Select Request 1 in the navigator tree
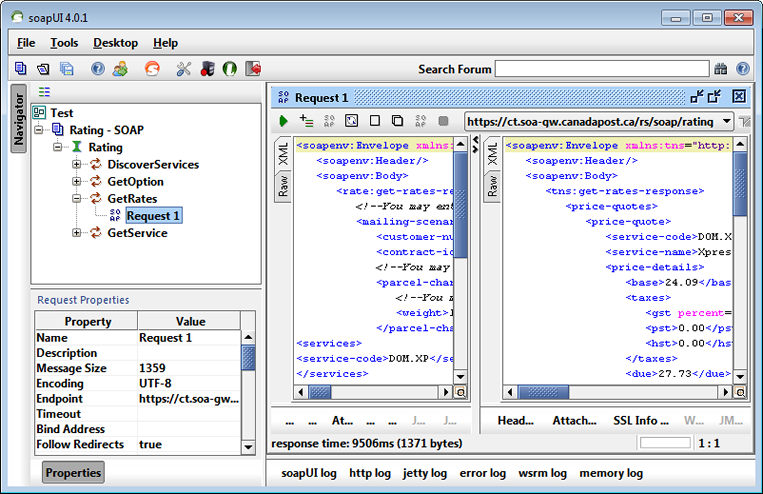Image resolution: width=763 pixels, height=494 pixels. (154, 216)
